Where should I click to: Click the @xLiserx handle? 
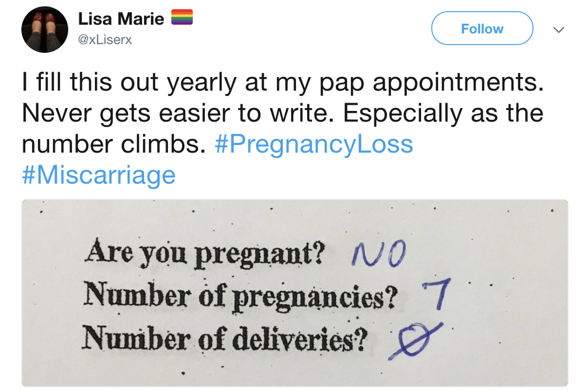[104, 40]
